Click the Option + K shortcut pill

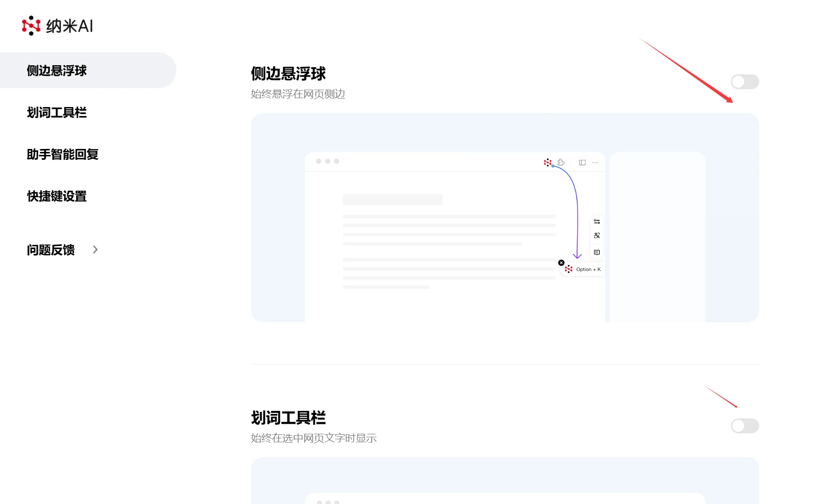[x=588, y=269]
